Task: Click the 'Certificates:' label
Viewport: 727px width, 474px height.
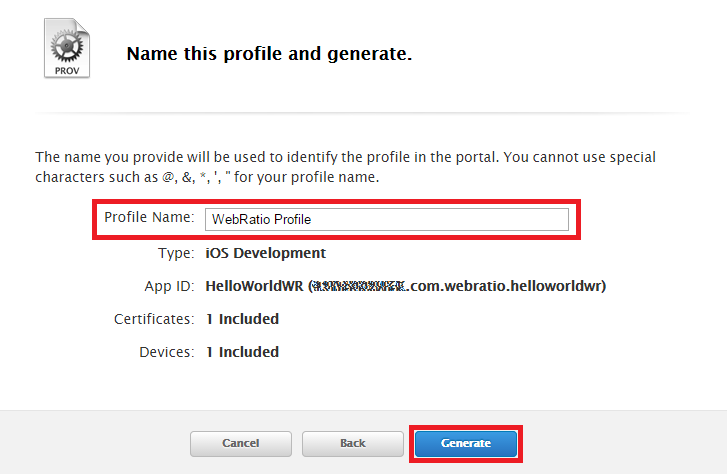Action: (154, 319)
